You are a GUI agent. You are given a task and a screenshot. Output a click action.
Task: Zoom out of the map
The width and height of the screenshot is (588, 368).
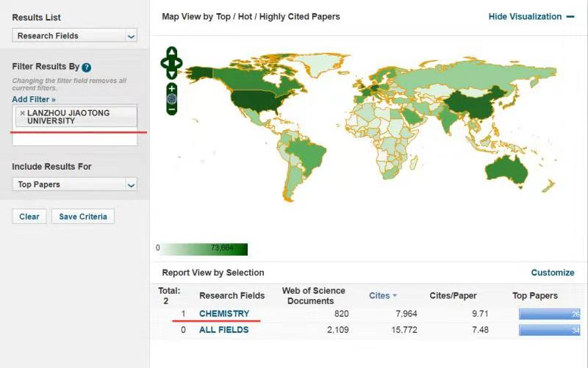171,109
